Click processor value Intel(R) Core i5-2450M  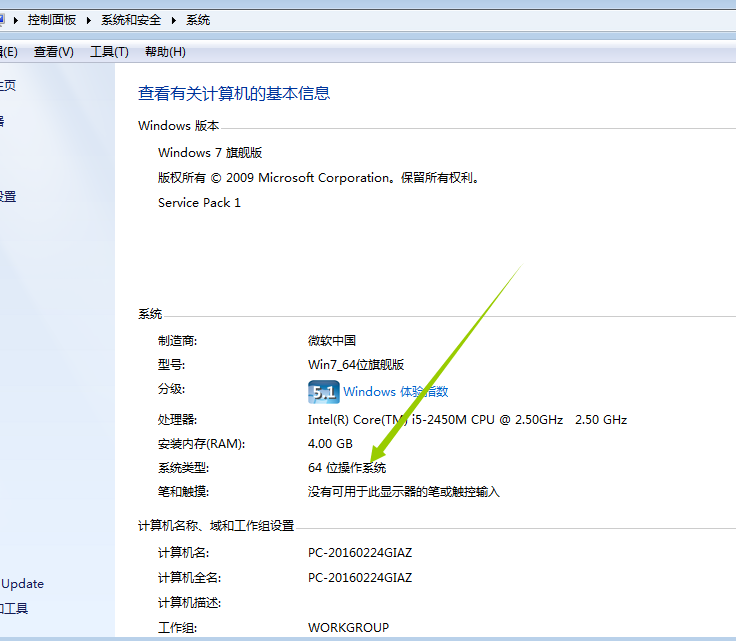tap(467, 420)
